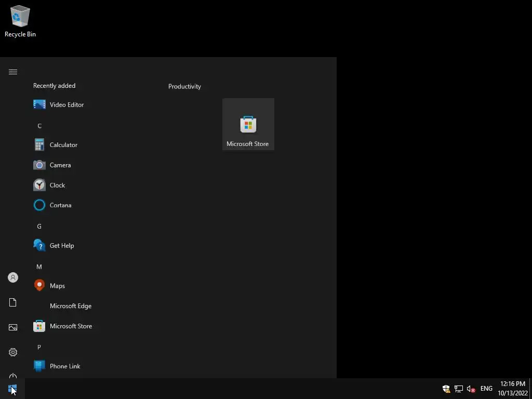Screen dimensions: 532x399
Task: Open Settings via the gear icon
Action: click(x=13, y=352)
